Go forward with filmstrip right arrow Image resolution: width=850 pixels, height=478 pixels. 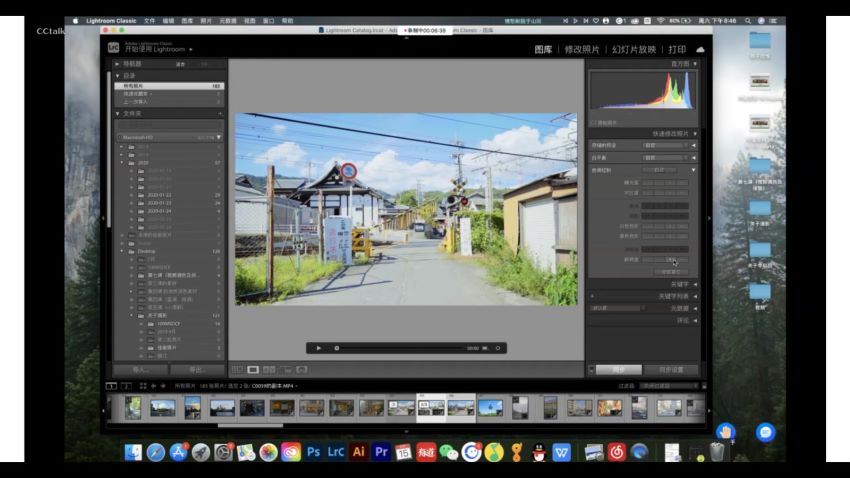point(163,386)
